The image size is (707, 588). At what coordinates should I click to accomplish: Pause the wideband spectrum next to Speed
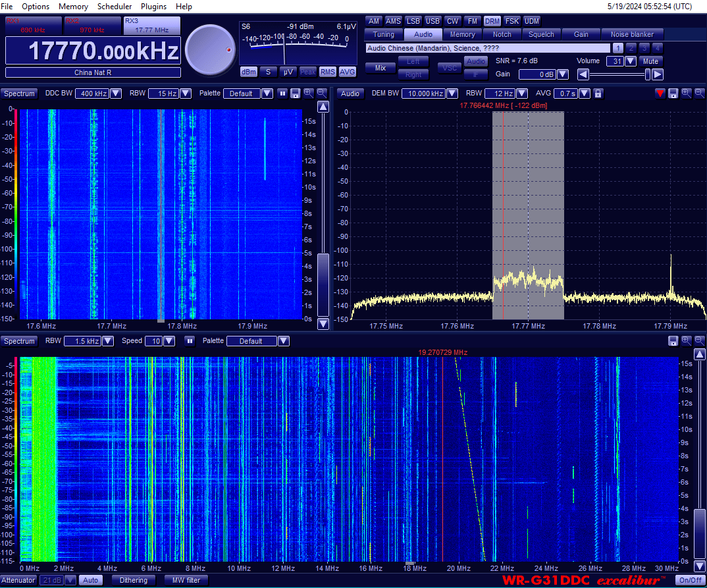(190, 341)
